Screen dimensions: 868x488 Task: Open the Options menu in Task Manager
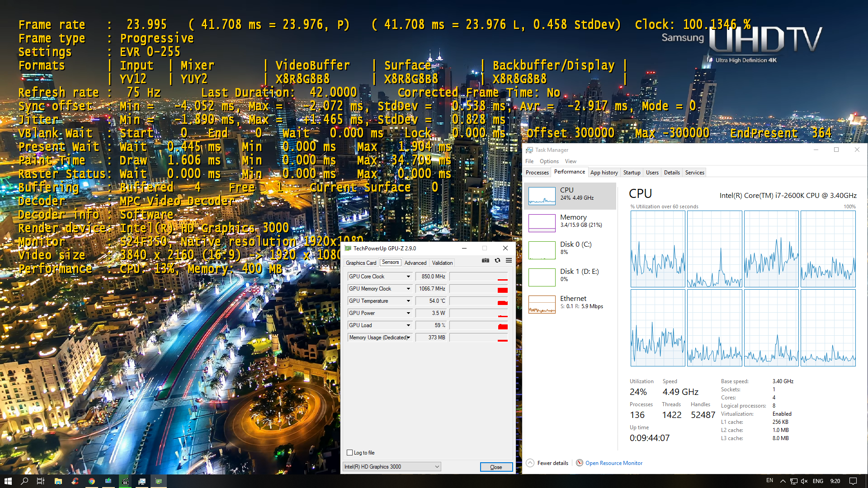point(549,161)
